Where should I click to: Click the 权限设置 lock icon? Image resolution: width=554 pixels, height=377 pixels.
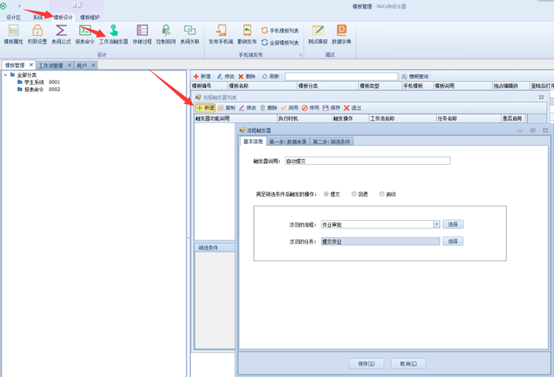[x=37, y=34]
